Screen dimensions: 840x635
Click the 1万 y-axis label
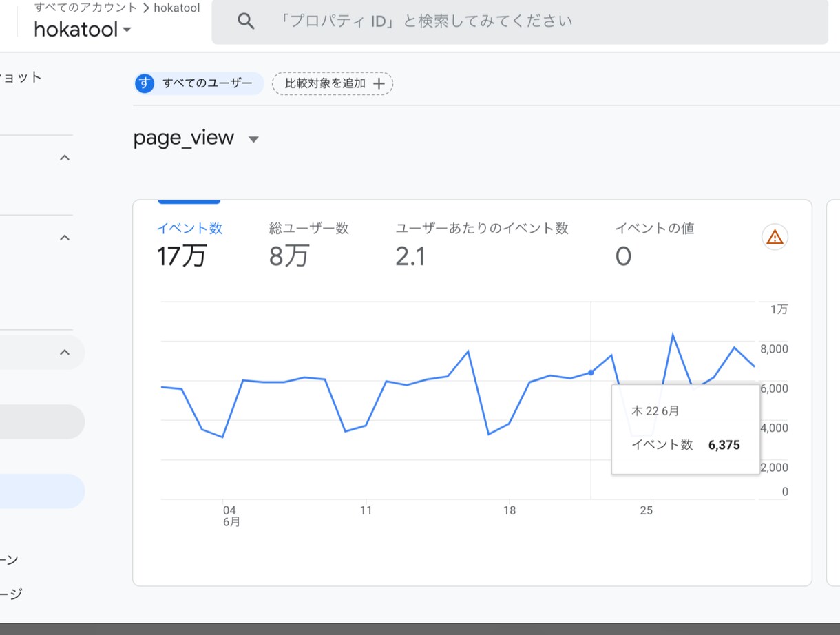click(779, 309)
